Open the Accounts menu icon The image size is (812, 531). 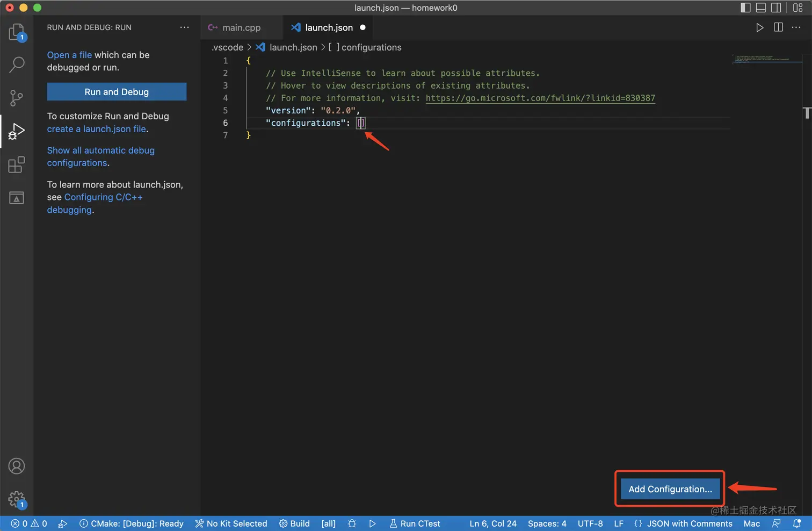tap(17, 466)
